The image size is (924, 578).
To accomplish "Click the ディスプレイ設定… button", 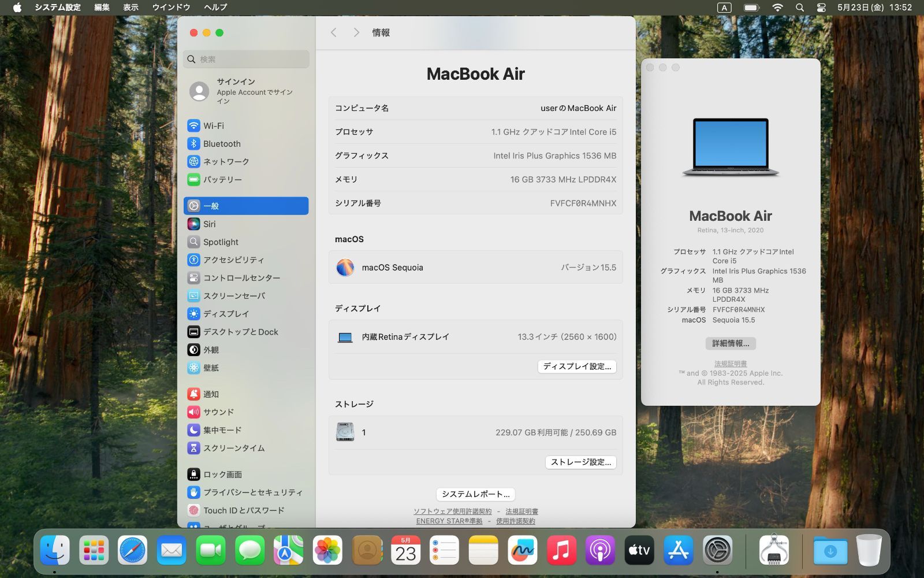I will [577, 366].
